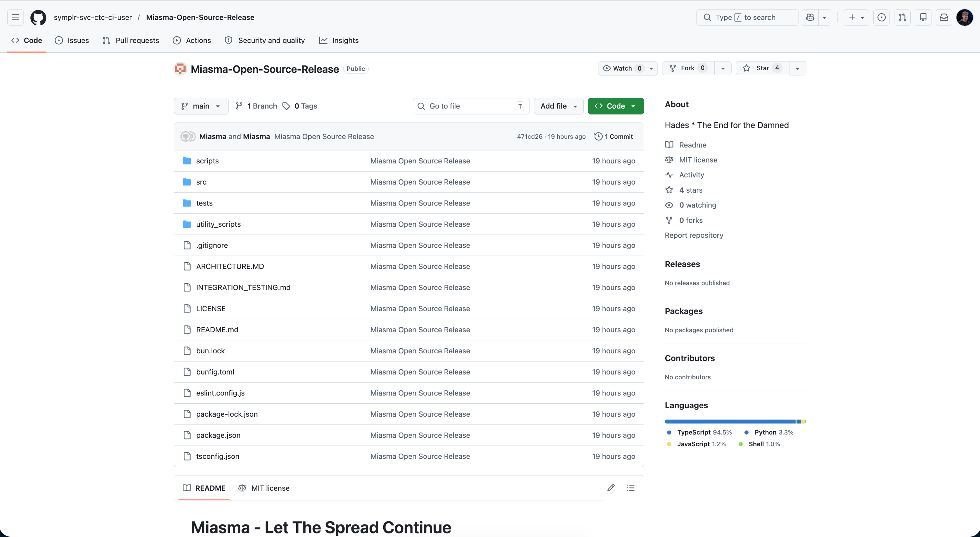The height and width of the screenshot is (537, 980).
Task: Click the .gitignore file icon
Action: click(187, 245)
